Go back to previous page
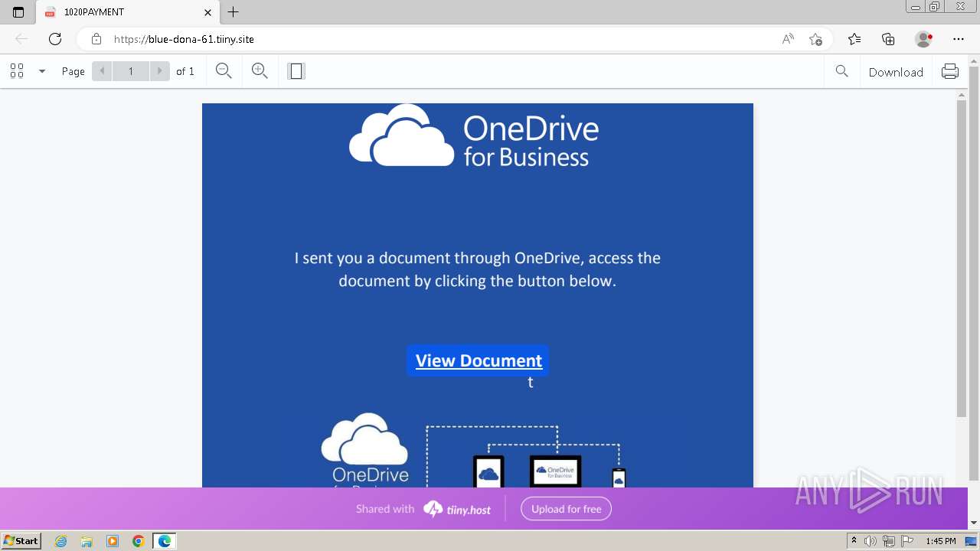 [x=21, y=39]
